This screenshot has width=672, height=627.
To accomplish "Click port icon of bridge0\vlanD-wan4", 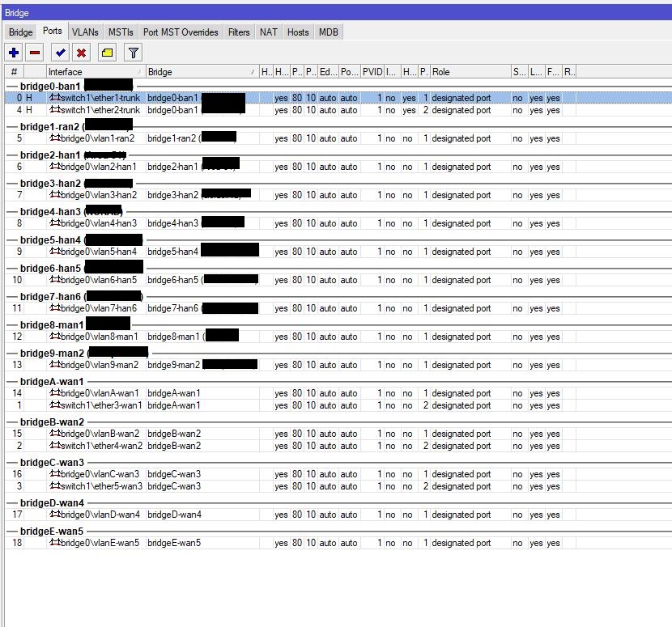I will click(55, 514).
